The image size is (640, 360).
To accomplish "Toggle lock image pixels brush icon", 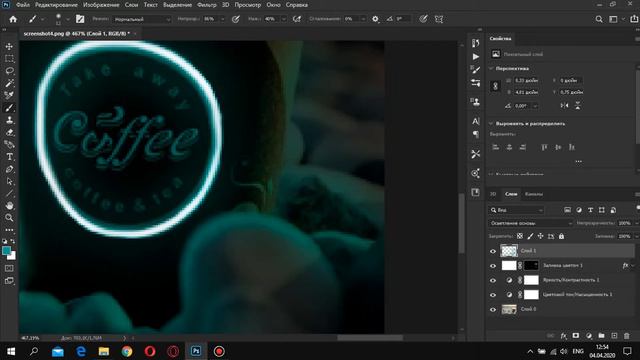I will (530, 236).
